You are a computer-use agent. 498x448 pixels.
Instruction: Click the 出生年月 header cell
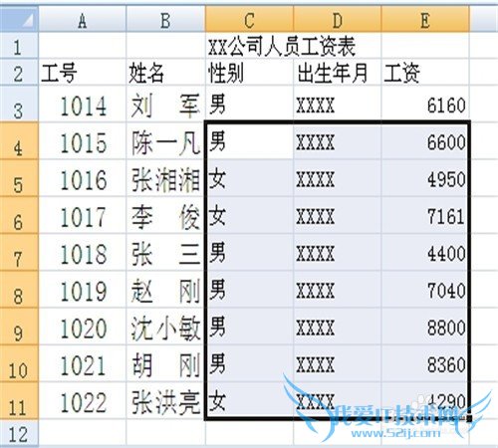pyautogui.click(x=338, y=73)
